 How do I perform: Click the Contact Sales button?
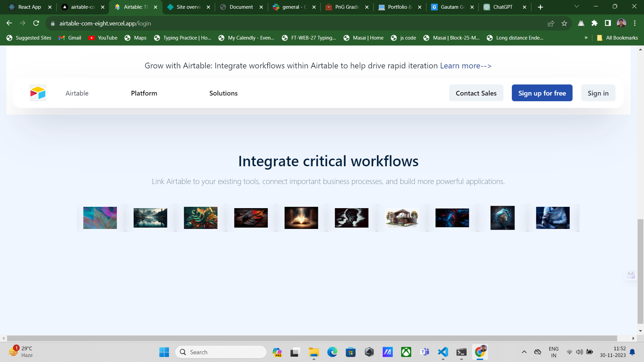[476, 93]
